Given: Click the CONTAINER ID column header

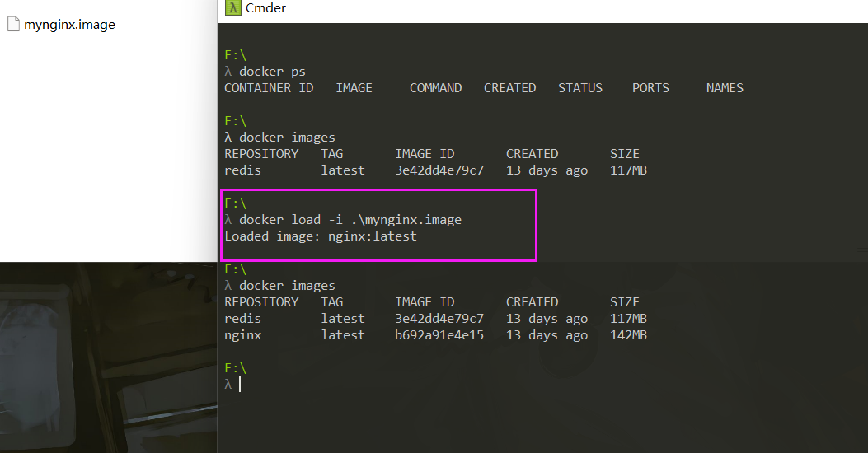Looking at the screenshot, I should [269, 88].
